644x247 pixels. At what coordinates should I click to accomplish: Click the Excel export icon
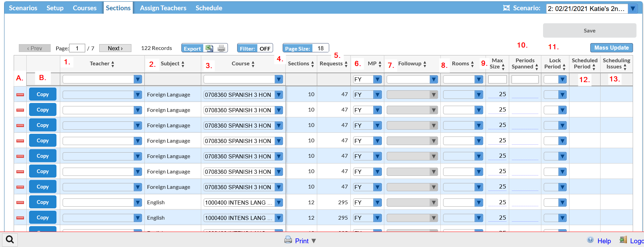(x=209, y=48)
